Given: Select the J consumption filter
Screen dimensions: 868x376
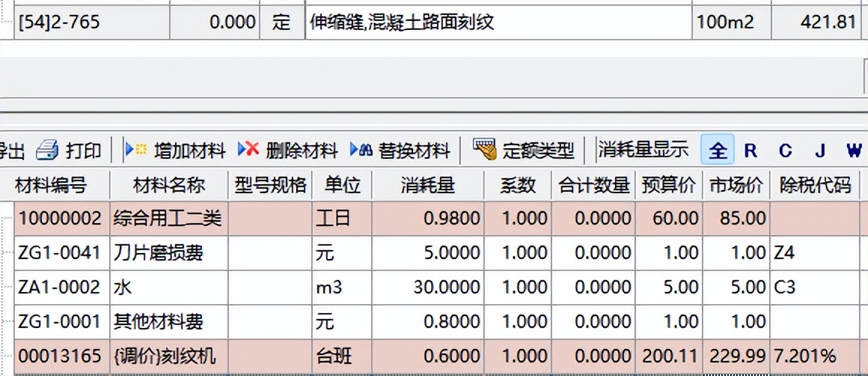Looking at the screenshot, I should click(820, 150).
